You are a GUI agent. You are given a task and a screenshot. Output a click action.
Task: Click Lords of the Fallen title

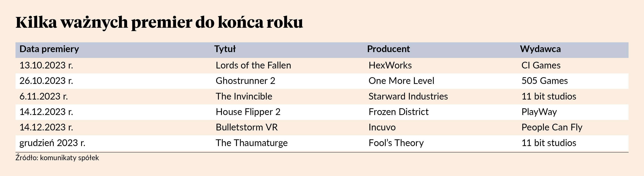(253, 65)
